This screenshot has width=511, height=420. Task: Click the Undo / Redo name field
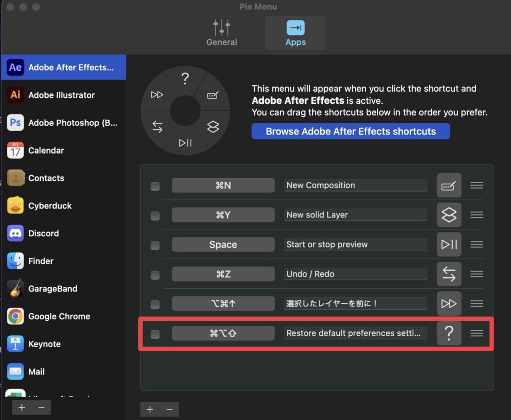[355, 274]
